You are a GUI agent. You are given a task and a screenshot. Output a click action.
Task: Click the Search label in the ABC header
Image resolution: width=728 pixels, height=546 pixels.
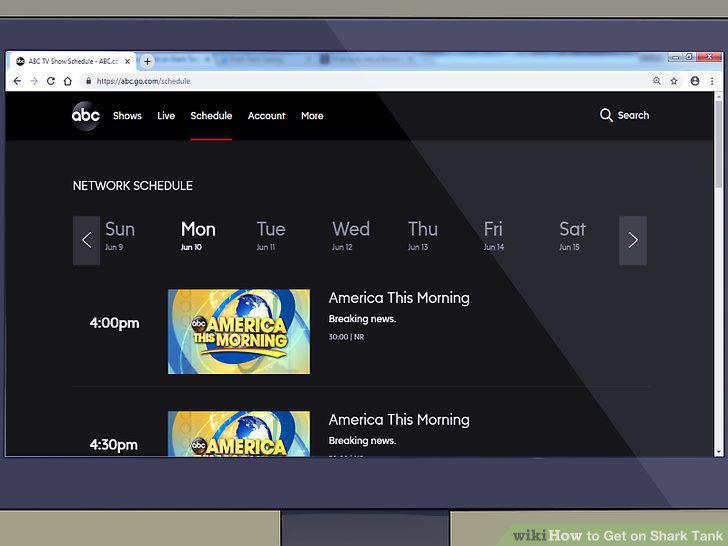[633, 115]
